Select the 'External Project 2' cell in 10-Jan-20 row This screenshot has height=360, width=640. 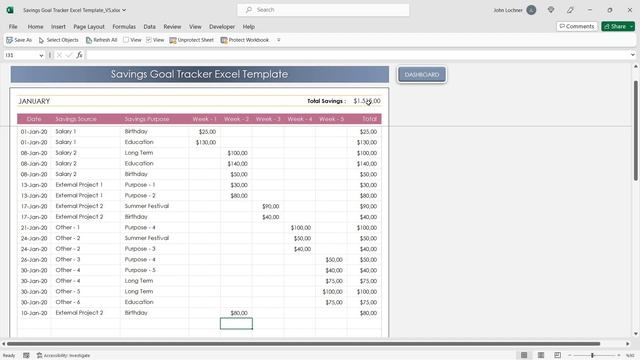[86, 313]
